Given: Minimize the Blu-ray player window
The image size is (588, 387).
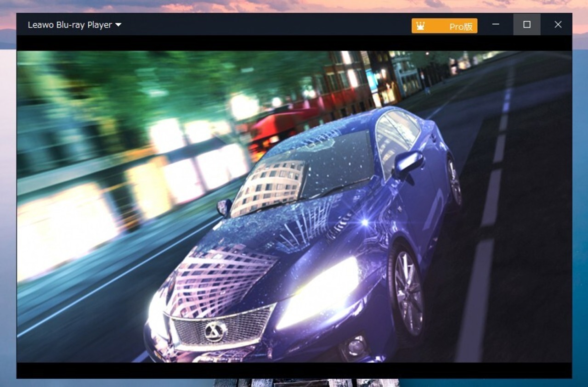Looking at the screenshot, I should click(x=496, y=25).
